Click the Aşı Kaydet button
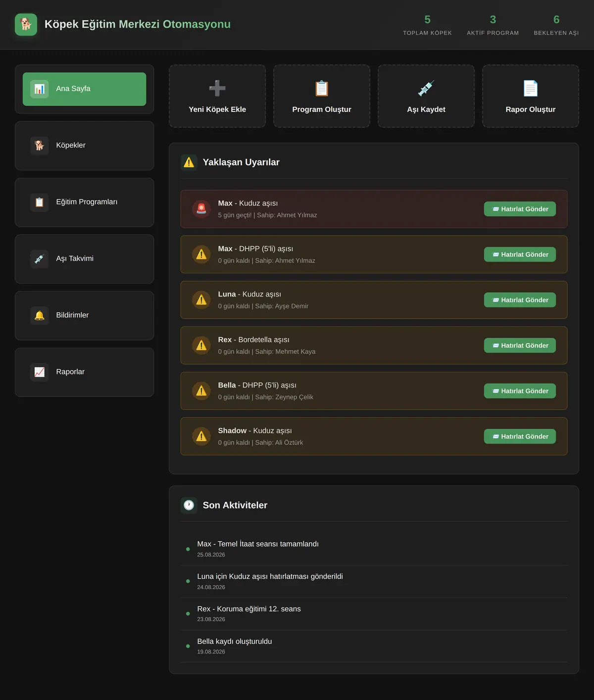Screen dimensions: 594x700 coord(426,96)
